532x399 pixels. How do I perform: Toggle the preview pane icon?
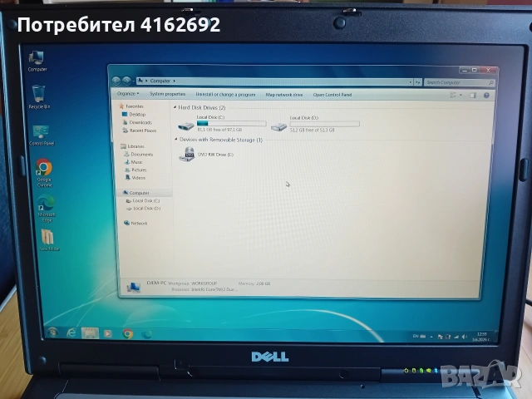point(473,96)
